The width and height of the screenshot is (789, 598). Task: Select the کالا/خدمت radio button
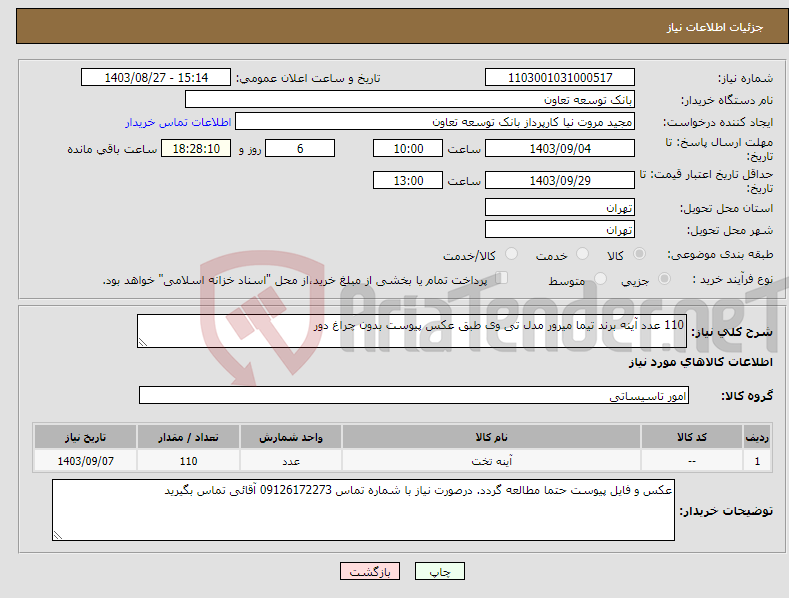tap(511, 254)
